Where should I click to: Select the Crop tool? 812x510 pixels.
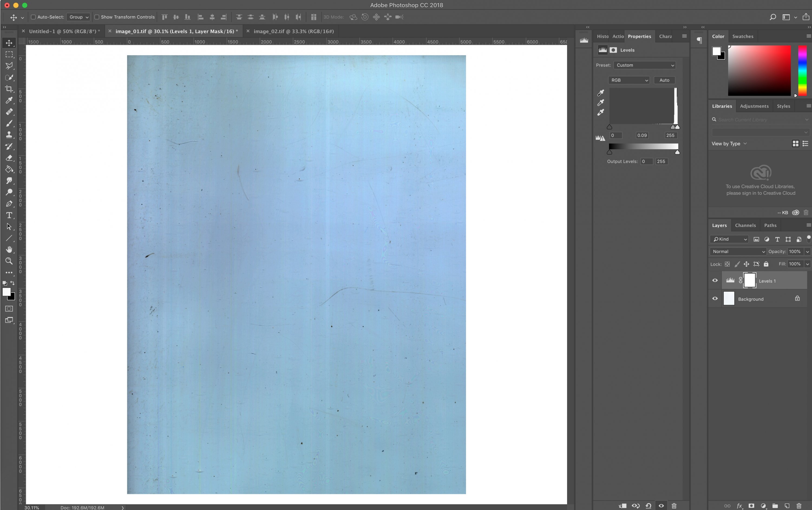coord(9,89)
